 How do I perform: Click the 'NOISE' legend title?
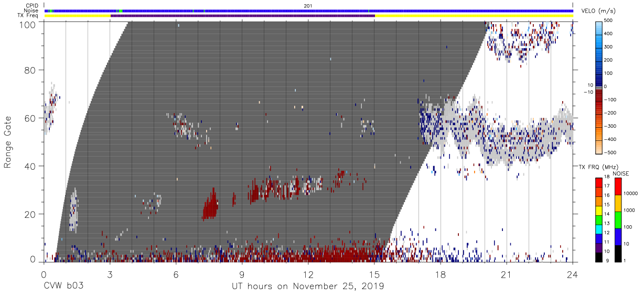621,173
